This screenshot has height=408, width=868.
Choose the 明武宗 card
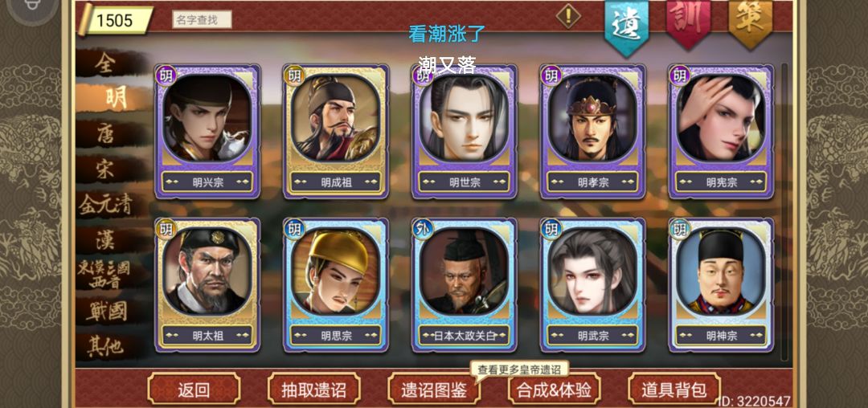592,284
